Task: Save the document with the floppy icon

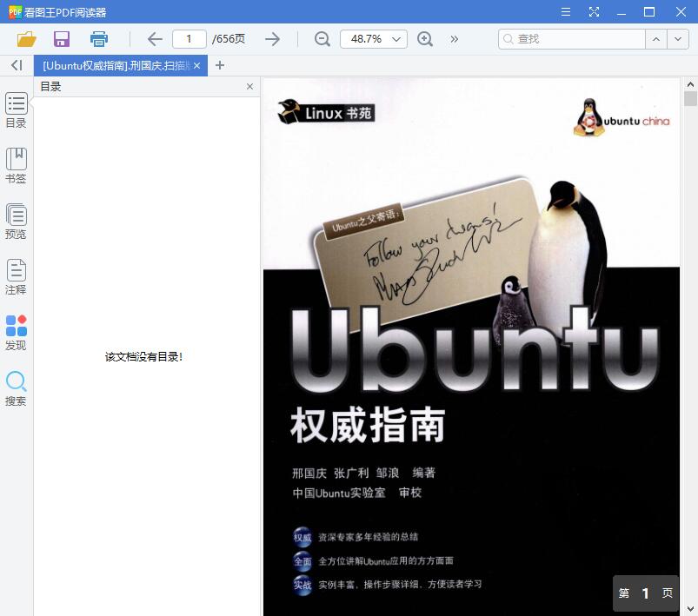Action: pyautogui.click(x=62, y=39)
